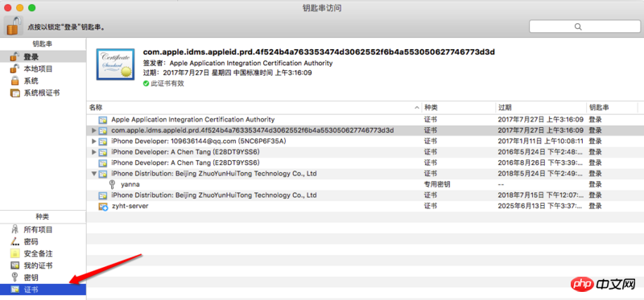Expand iPhone Developer A Chen Tang 2016年5月24日
This screenshot has height=300, width=644.
click(94, 152)
